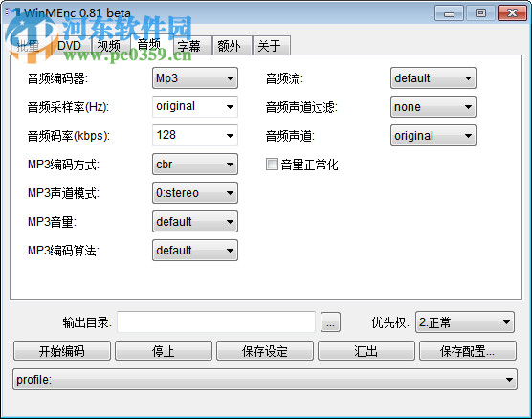The height and width of the screenshot is (419, 532).
Task: Select the 音频 tab
Action: 149,44
